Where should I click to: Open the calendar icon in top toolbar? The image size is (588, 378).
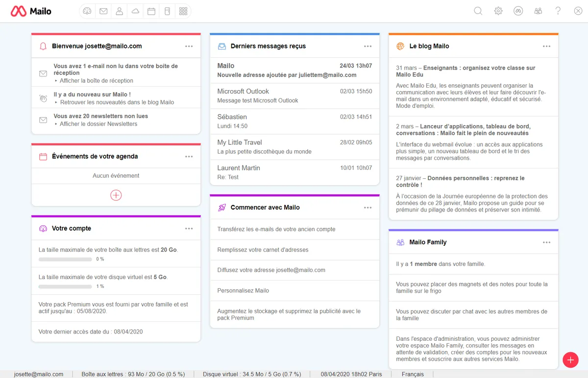(x=151, y=11)
